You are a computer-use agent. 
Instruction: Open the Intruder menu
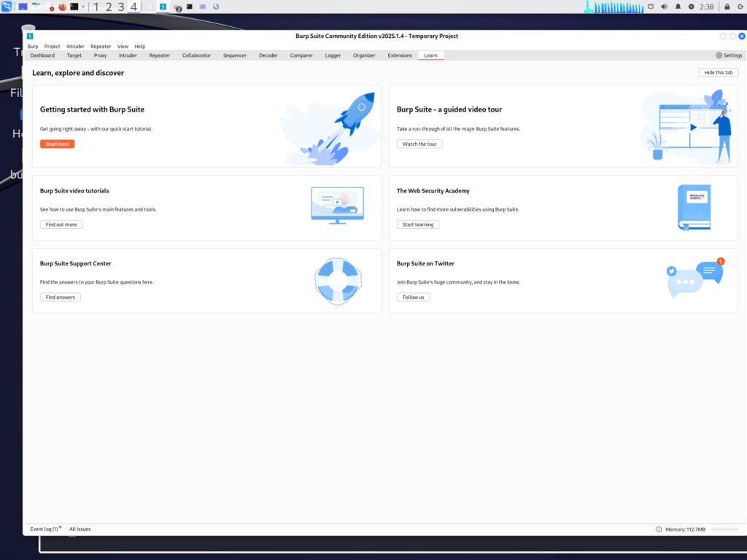[x=75, y=46]
